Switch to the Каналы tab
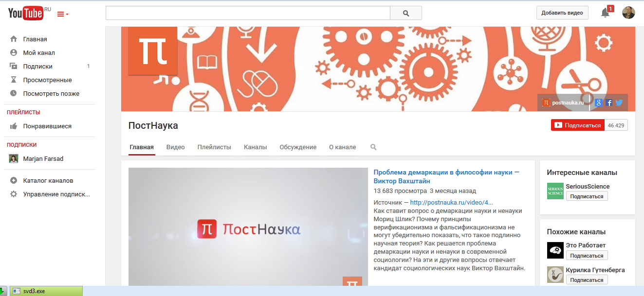644x296 pixels. pyautogui.click(x=256, y=147)
